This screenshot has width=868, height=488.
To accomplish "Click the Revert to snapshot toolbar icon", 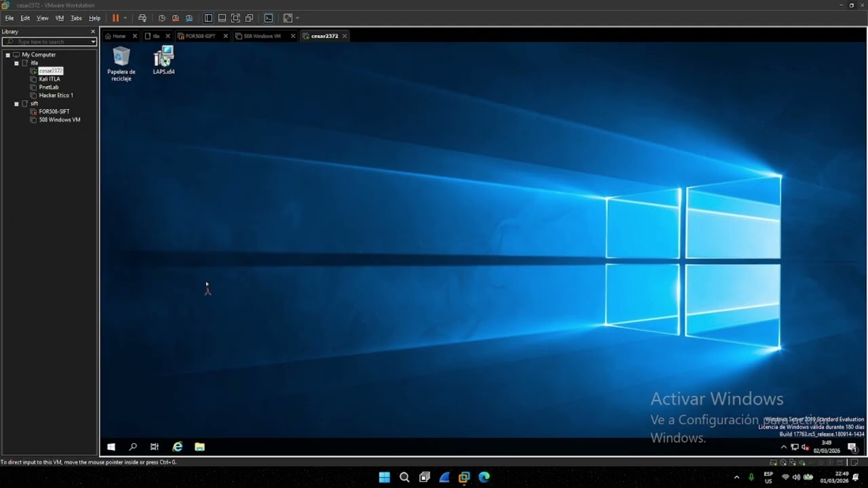I will point(175,18).
